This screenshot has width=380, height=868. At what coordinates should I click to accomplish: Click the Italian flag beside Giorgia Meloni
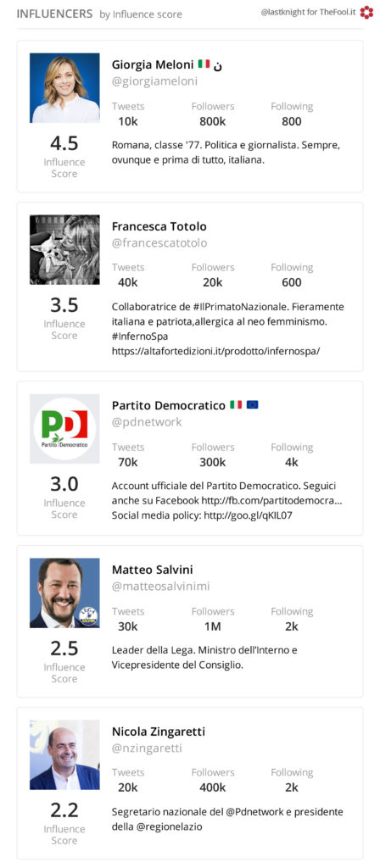(x=204, y=64)
